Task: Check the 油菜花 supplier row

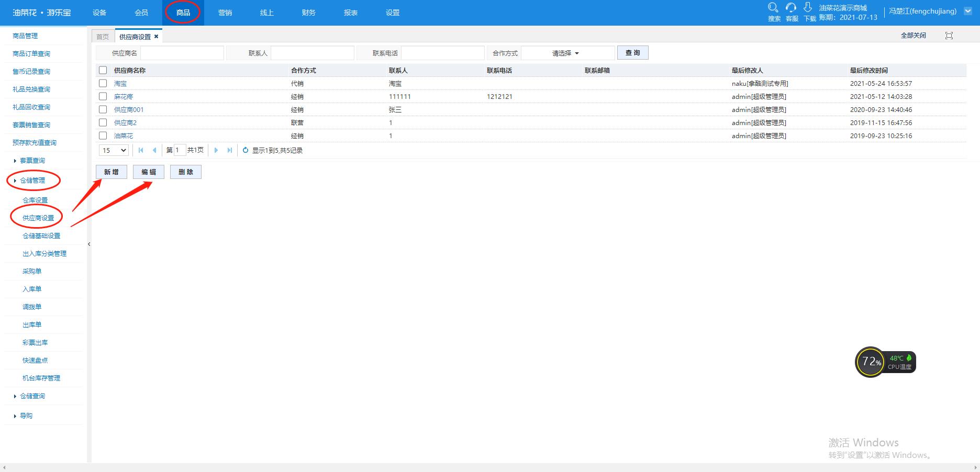Action: pos(103,136)
